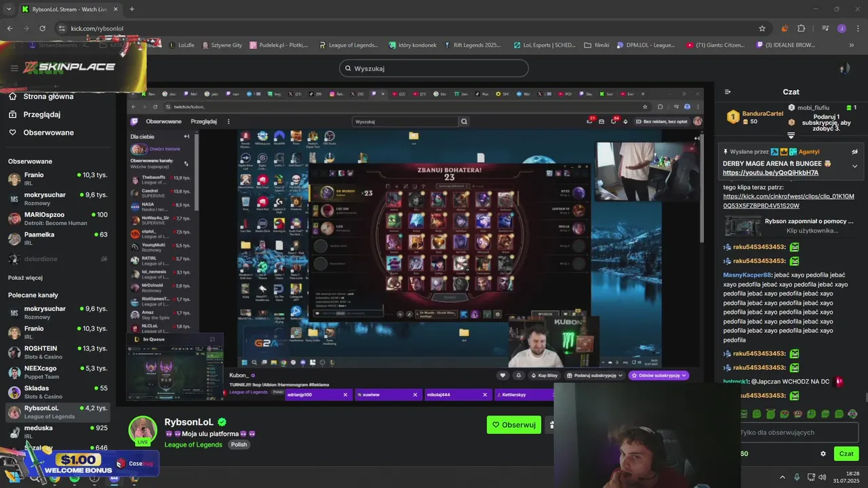Open the DPM.LOL bookmark
The width and height of the screenshot is (868, 488).
point(646,45)
